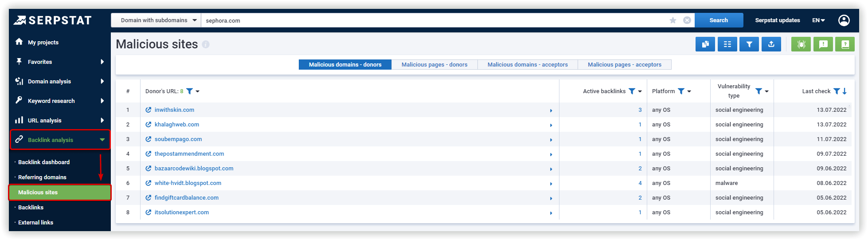Expand the Keyword research submenu arrow
Viewport: 868px width, 240px height.
(x=102, y=101)
